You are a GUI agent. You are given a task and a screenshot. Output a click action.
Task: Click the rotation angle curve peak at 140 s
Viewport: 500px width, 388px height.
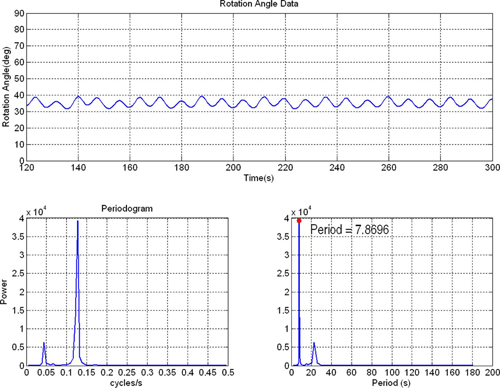(78, 96)
